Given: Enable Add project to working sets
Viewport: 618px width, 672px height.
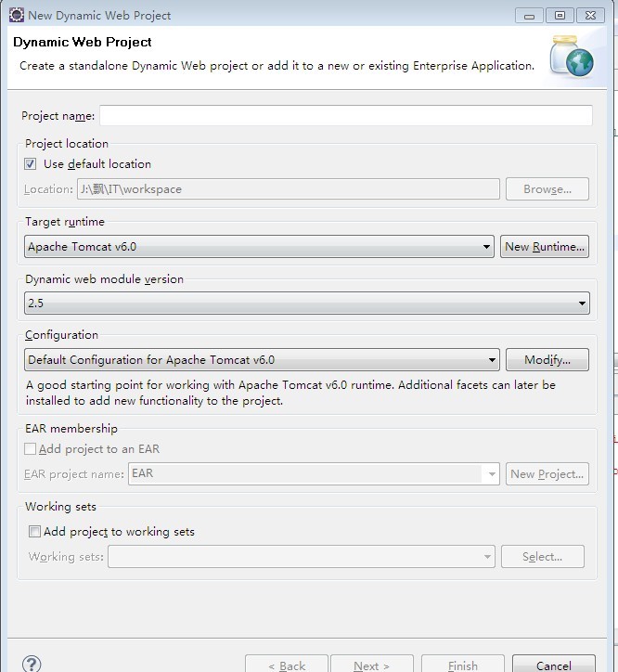Looking at the screenshot, I should point(35,532).
